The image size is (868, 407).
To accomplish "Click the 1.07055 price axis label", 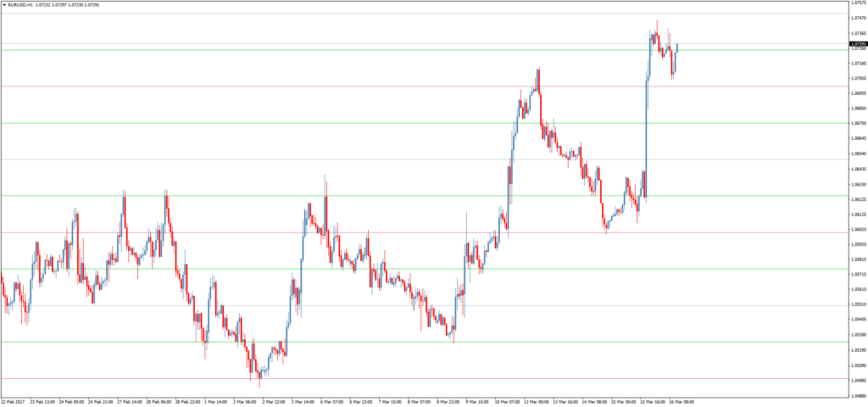I will [859, 79].
